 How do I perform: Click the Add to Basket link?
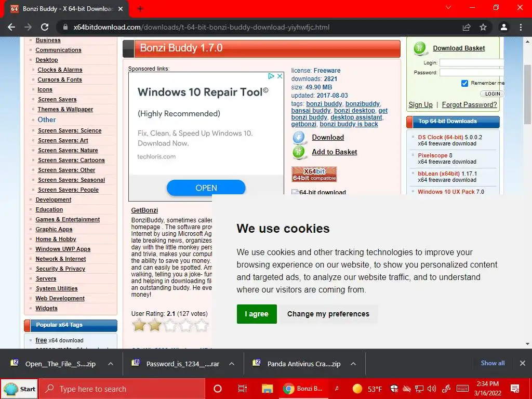334,152
